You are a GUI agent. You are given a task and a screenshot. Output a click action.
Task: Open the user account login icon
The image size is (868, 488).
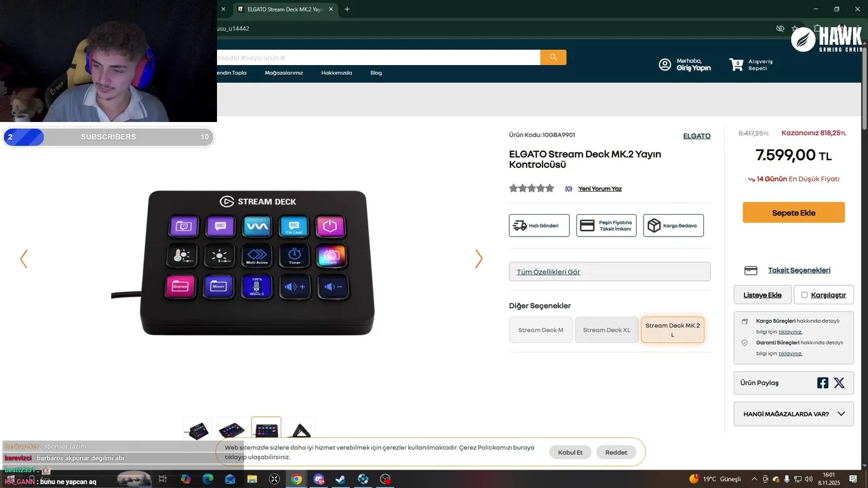(x=665, y=64)
